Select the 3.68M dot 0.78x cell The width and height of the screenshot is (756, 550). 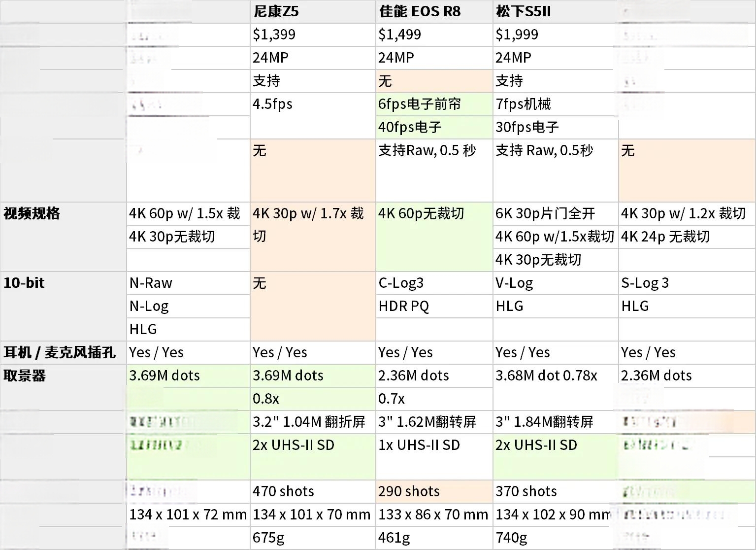555,387
